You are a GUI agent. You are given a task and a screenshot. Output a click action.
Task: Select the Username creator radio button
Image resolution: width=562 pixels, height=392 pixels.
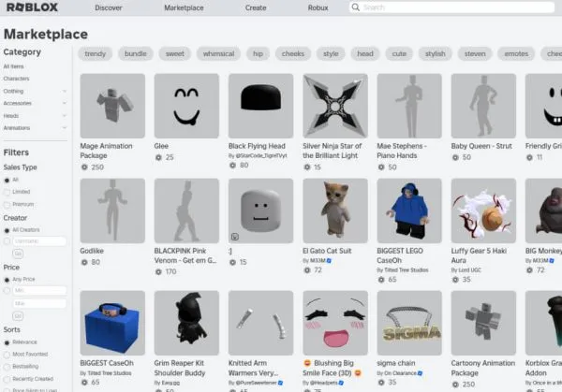7,241
